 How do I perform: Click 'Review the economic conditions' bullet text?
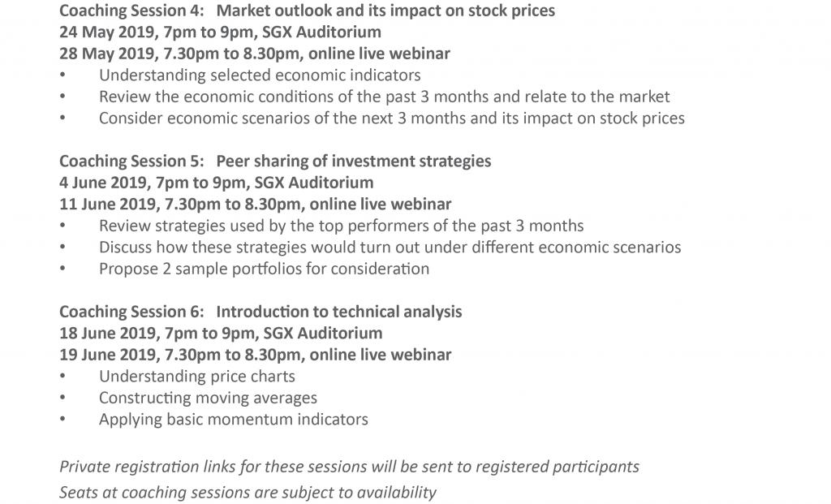pos(384,97)
